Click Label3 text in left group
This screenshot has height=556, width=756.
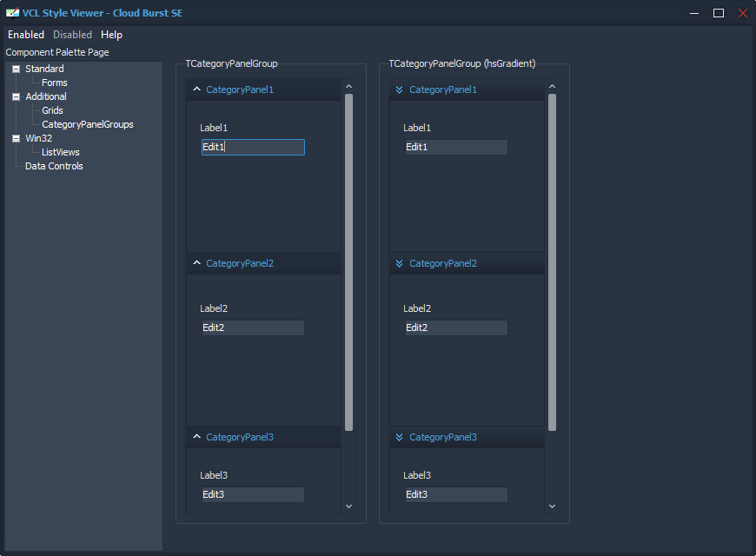(214, 475)
